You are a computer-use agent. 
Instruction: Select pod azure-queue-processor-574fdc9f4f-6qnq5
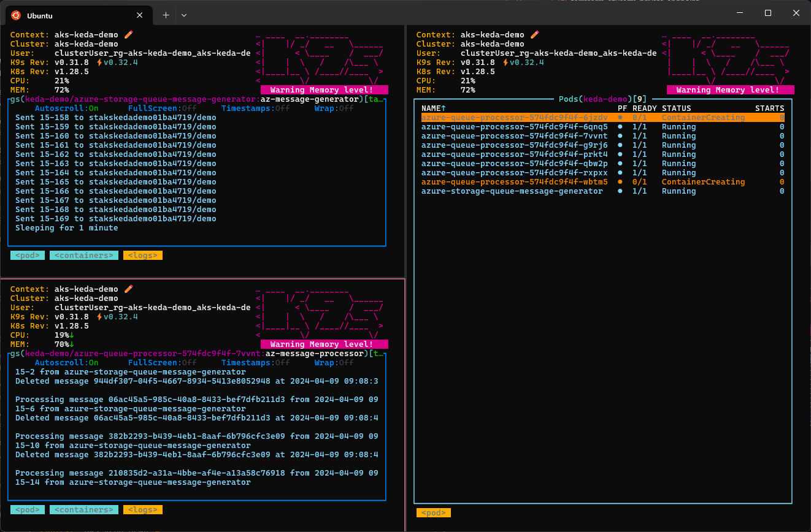click(x=603, y=127)
